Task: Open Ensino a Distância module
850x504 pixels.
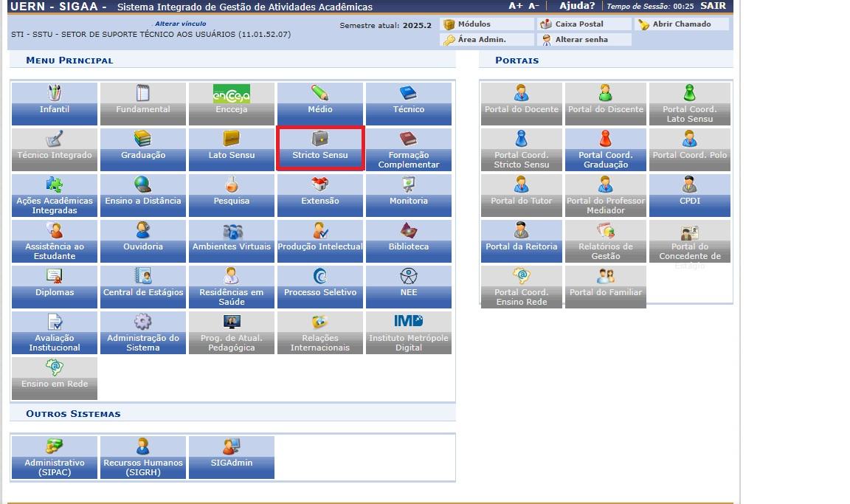Action: tap(143, 194)
